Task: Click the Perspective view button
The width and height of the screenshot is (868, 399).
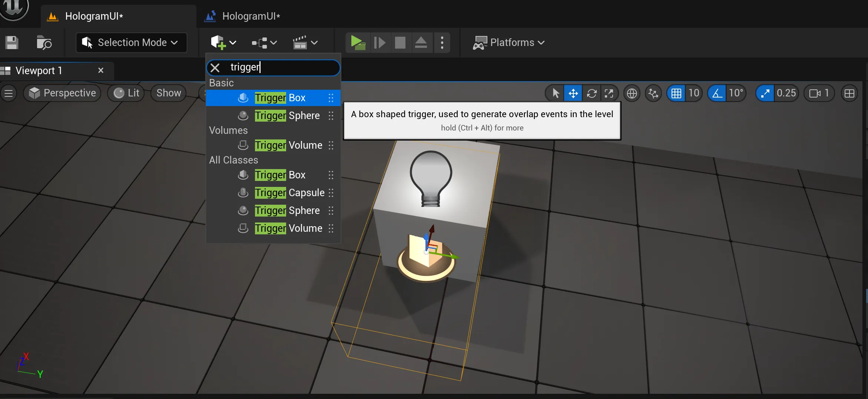Action: point(62,93)
